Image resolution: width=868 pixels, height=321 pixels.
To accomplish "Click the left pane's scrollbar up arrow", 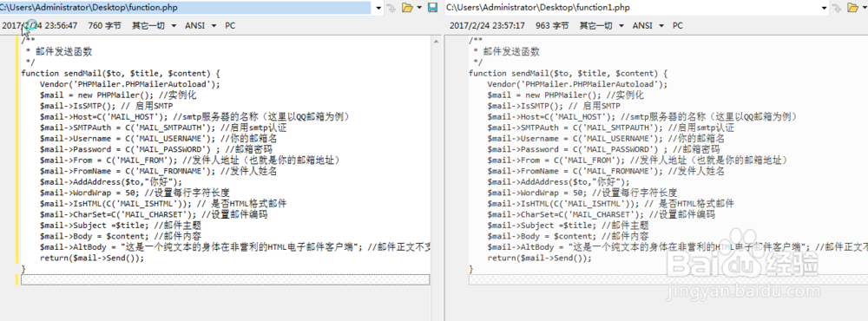I will coord(437,41).
